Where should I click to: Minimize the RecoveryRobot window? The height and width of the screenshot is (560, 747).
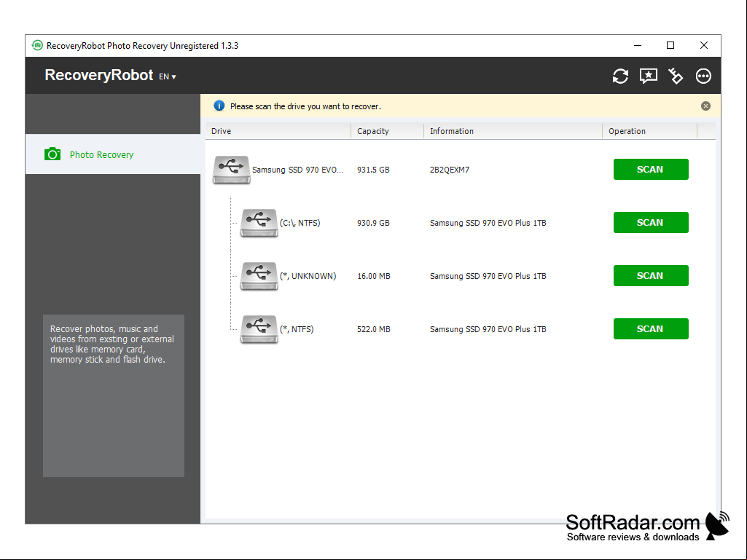638,45
